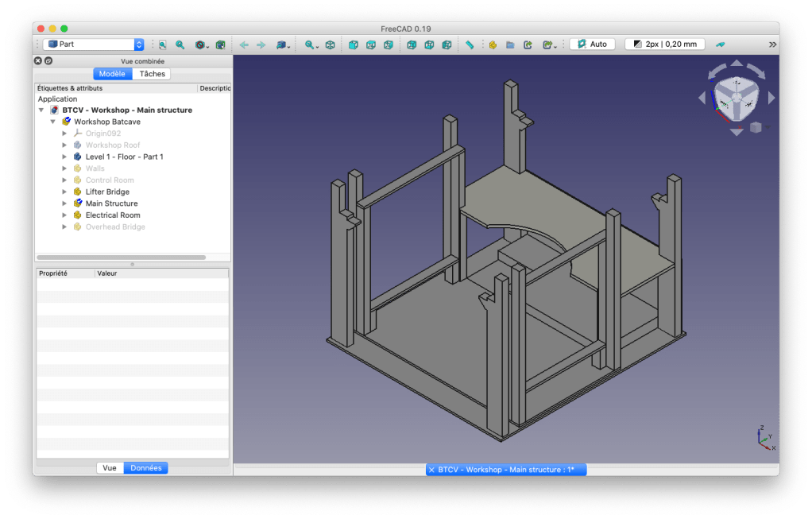Close the BTCV Workshop document tab
The width and height of the screenshot is (812, 519).
[x=431, y=470]
